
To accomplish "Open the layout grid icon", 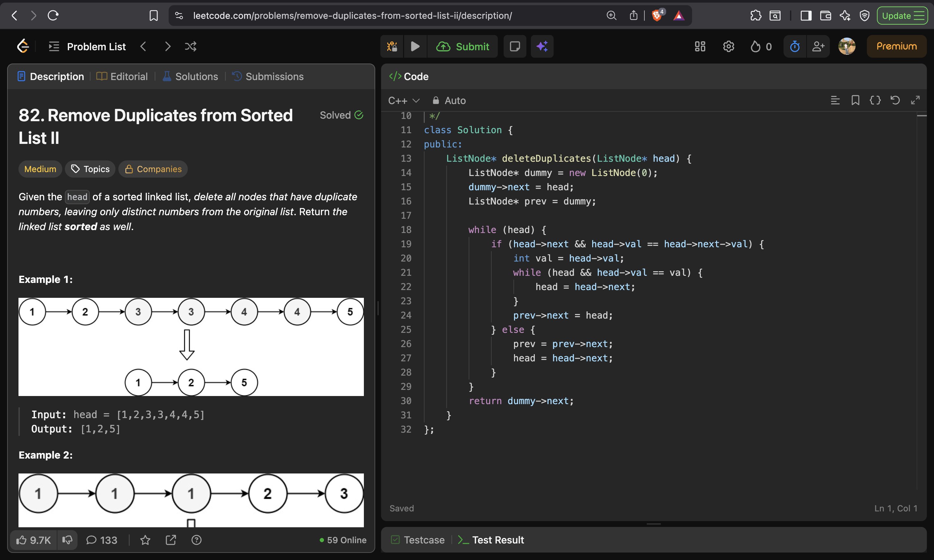I will coord(700,46).
